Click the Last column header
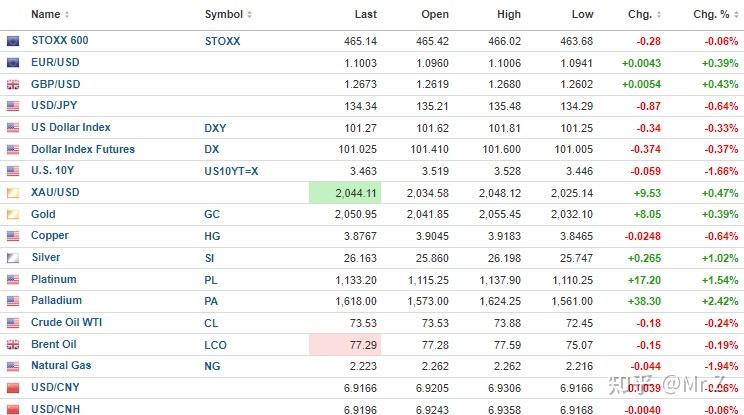This screenshot has width=744, height=415. (366, 15)
